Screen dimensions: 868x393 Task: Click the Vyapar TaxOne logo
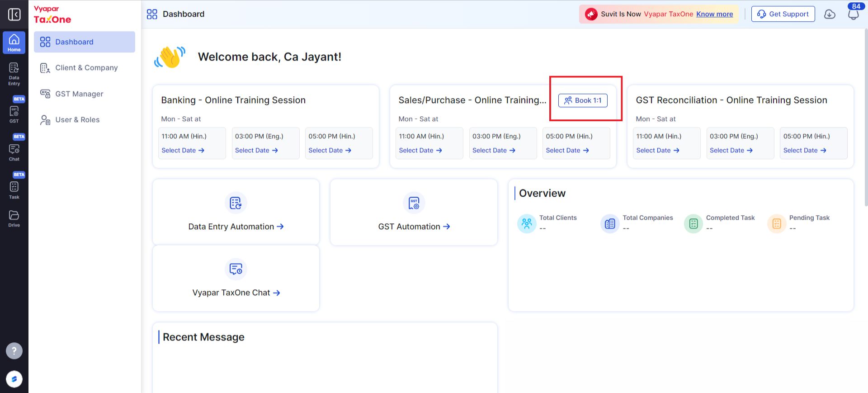click(52, 15)
